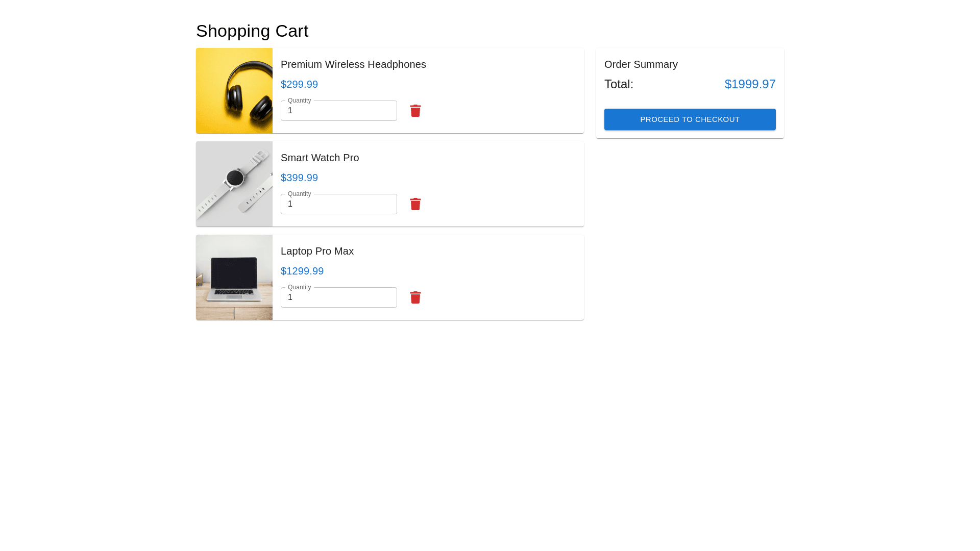Click trash icon for Laptop Pro Max

tap(415, 297)
